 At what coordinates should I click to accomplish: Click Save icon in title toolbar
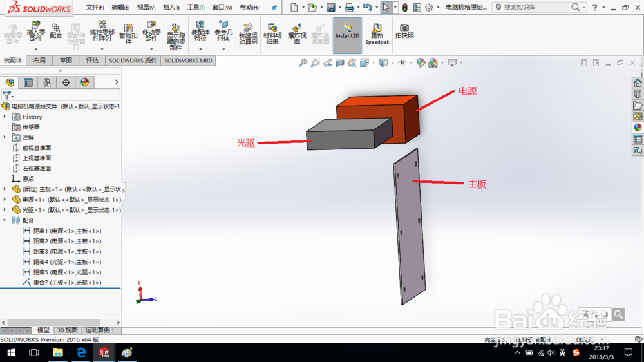pyautogui.click(x=330, y=7)
